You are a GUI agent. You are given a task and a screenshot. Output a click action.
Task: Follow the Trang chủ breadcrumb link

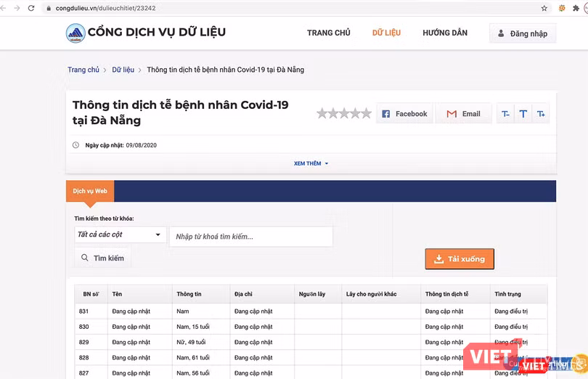click(83, 70)
